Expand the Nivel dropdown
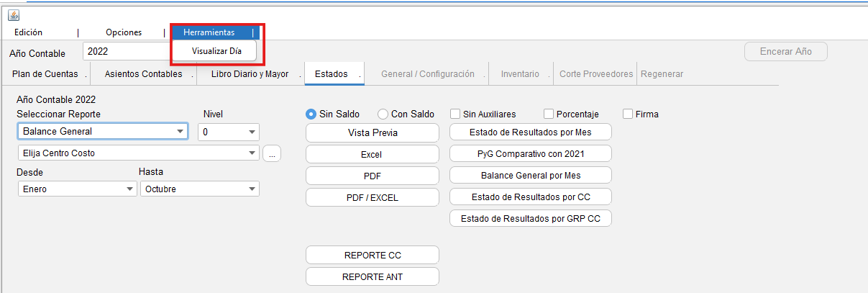 tap(228, 132)
